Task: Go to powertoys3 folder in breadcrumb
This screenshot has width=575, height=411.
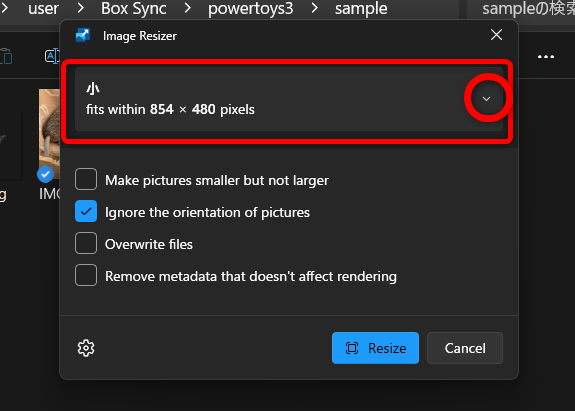Action: (251, 8)
